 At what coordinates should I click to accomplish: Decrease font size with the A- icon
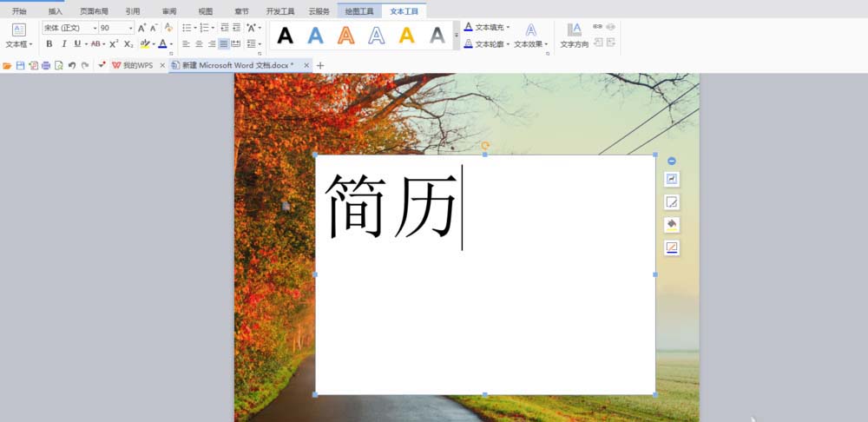click(x=154, y=28)
